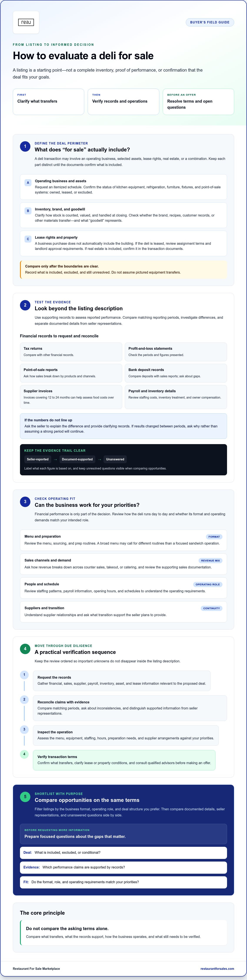
Task: Select the 'Clarify what transfers' card
Action: (48, 102)
